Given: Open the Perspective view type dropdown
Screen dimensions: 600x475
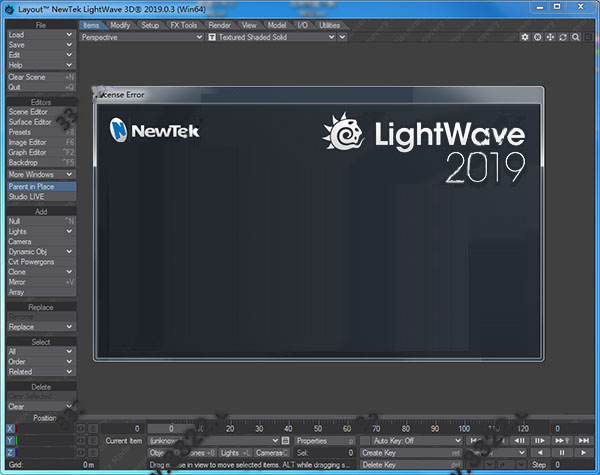Looking at the screenshot, I should point(140,37).
